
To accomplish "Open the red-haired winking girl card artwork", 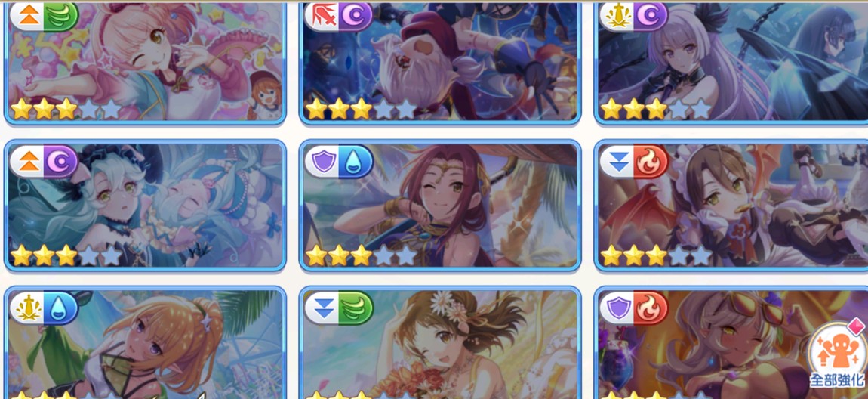I will pyautogui.click(x=440, y=205).
